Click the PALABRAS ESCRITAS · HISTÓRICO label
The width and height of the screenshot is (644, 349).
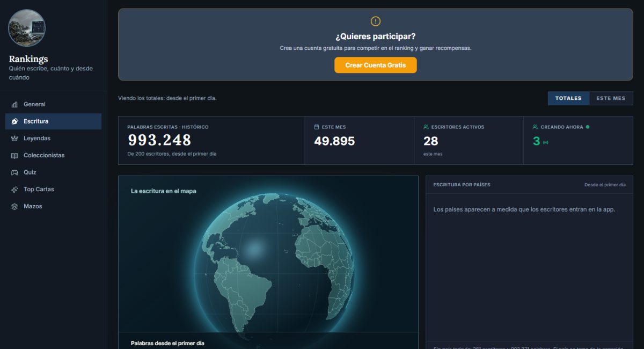point(168,127)
